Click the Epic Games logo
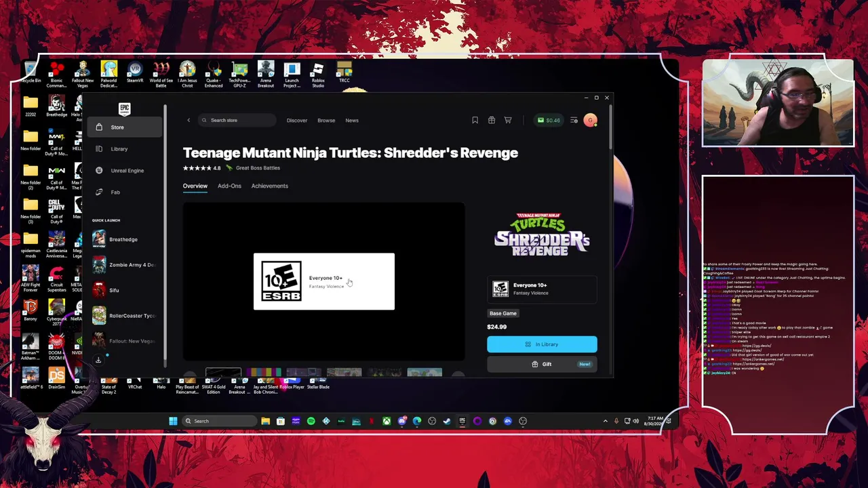The image size is (868, 488). click(124, 108)
